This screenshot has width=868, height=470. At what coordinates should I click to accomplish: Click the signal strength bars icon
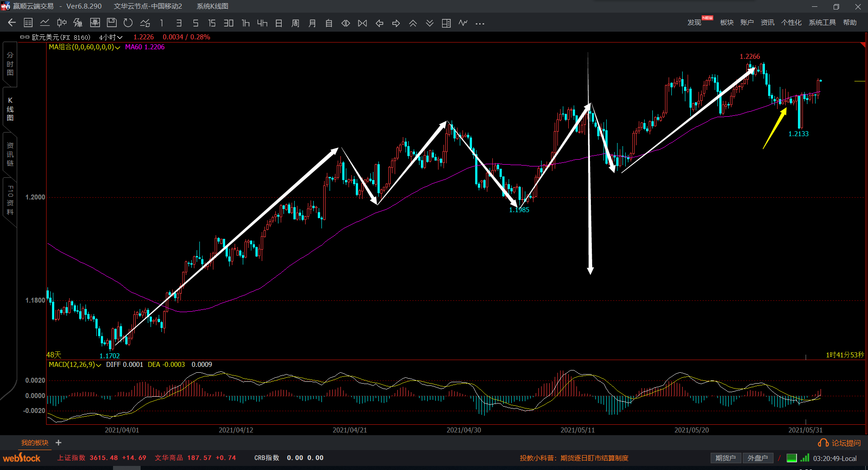805,458
